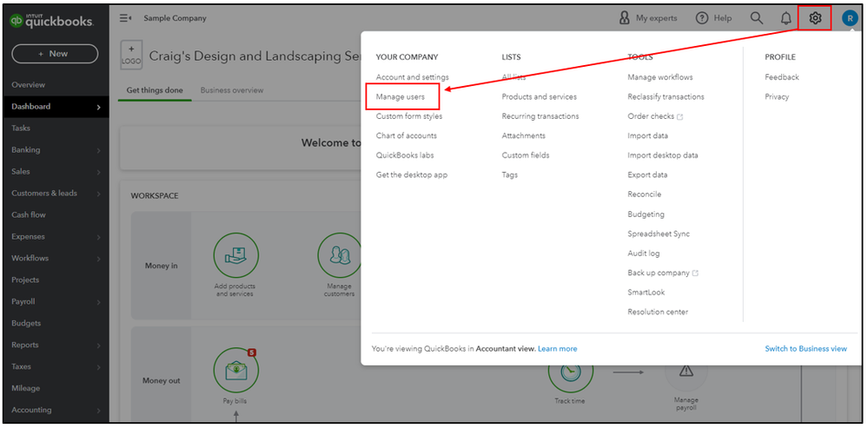Click the Manage customers circle icon

point(340,255)
